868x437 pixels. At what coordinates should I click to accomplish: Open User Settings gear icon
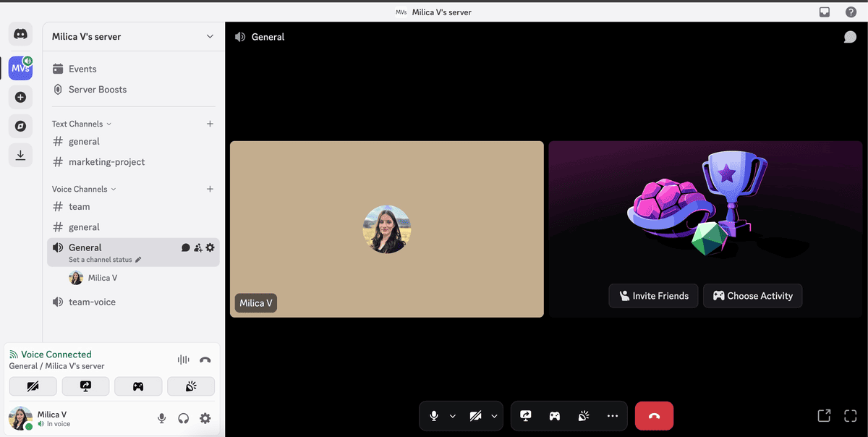(x=205, y=418)
